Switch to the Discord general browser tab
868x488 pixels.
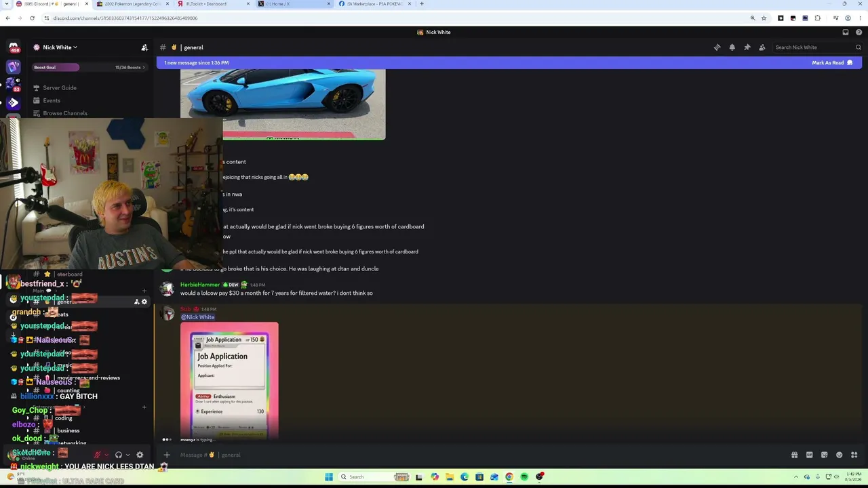pyautogui.click(x=51, y=4)
